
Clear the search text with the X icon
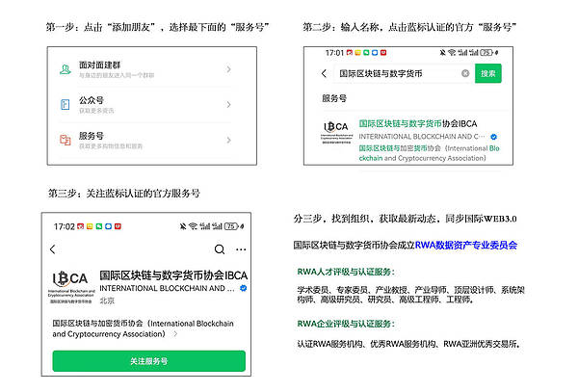point(465,73)
